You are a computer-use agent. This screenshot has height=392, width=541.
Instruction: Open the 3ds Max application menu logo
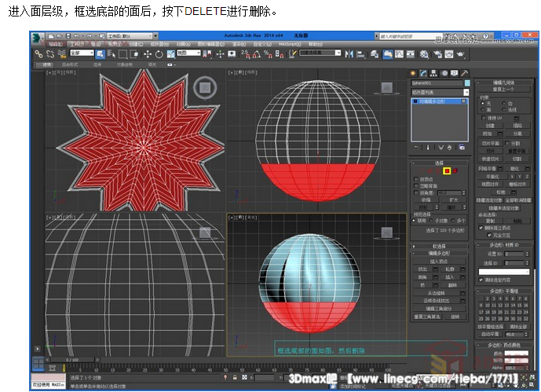tap(37, 38)
